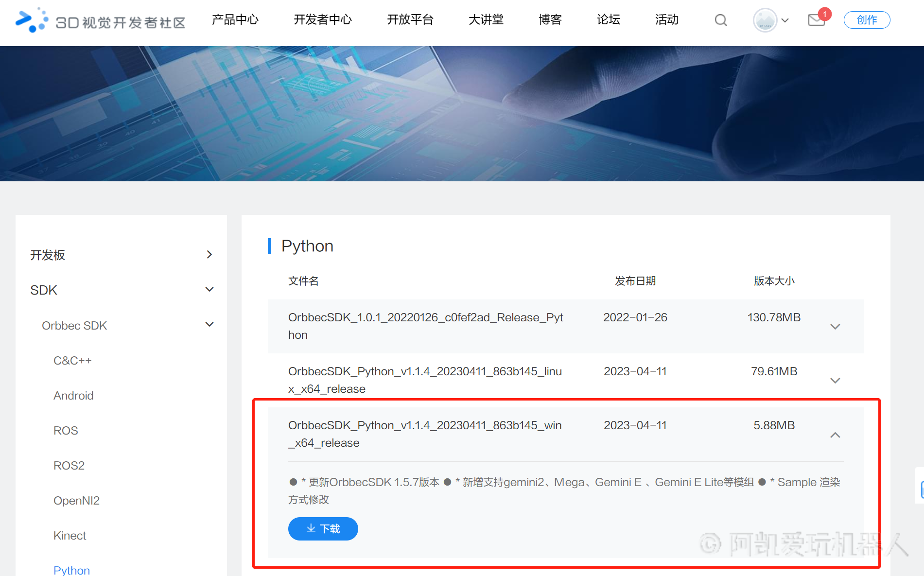Screen dimensions: 924x576
Task: Select Kinect in the sidebar
Action: pos(70,536)
